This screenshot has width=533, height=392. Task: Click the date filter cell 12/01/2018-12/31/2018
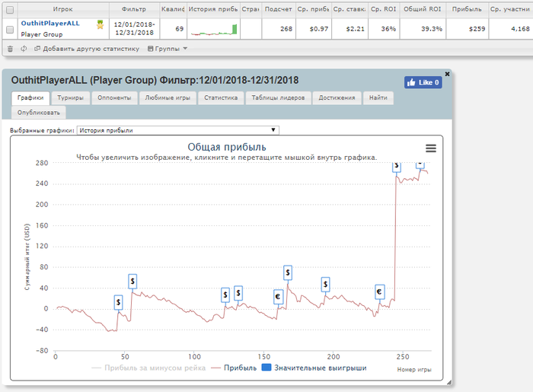134,28
